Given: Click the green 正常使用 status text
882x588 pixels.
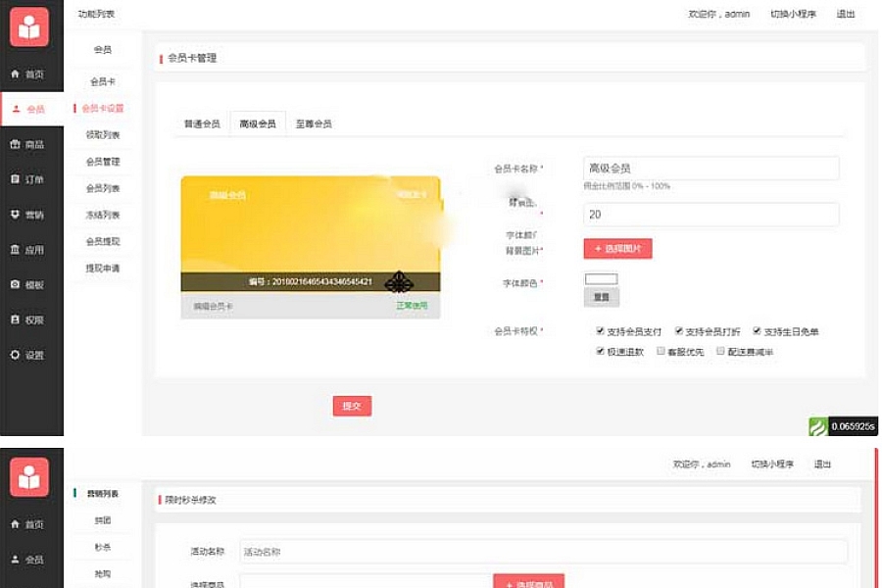Looking at the screenshot, I should pos(412,306).
